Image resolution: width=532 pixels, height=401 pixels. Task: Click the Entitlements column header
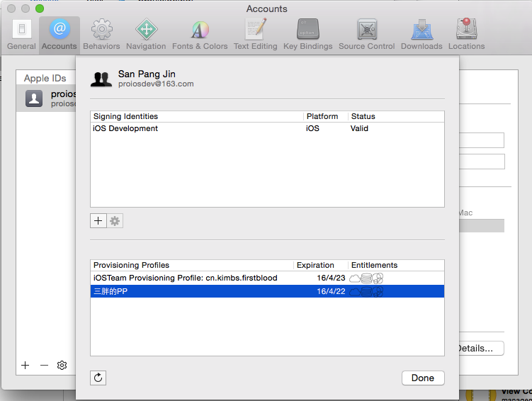pyautogui.click(x=396, y=265)
